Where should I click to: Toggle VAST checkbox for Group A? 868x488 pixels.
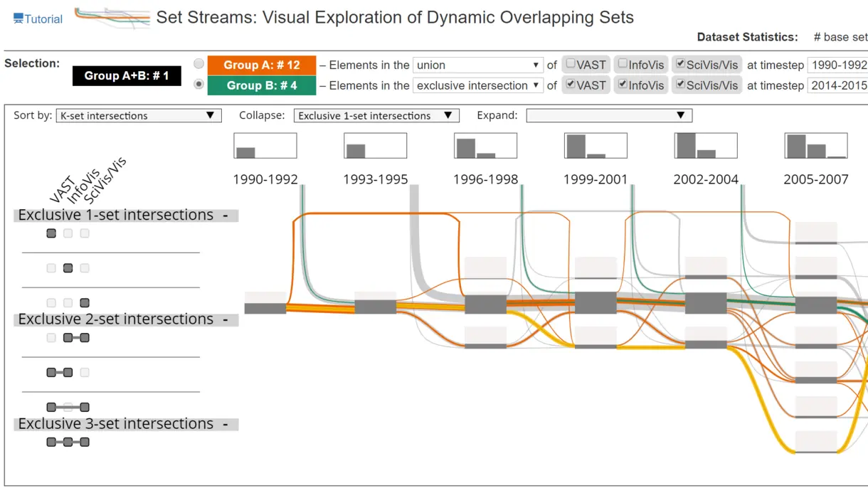[x=570, y=64]
